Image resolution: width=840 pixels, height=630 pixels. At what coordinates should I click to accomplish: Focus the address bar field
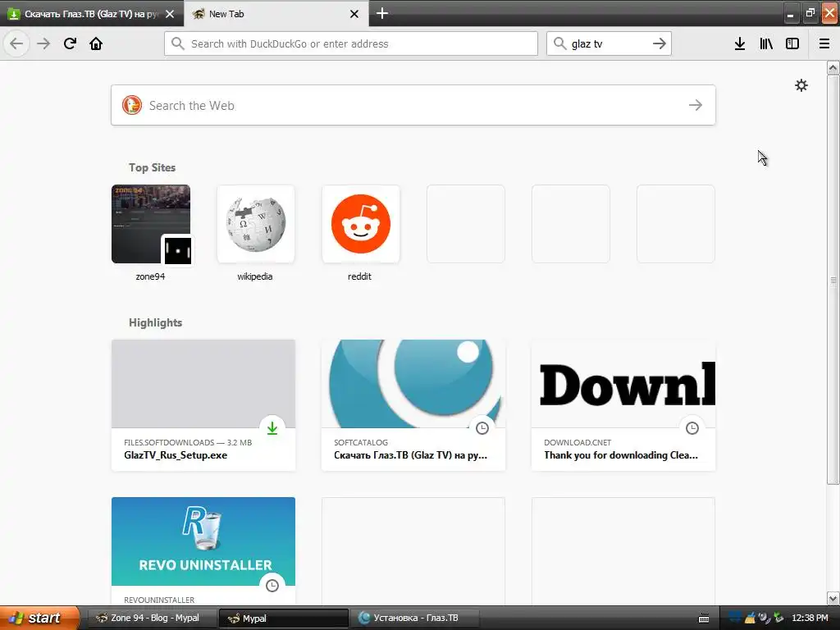351,43
